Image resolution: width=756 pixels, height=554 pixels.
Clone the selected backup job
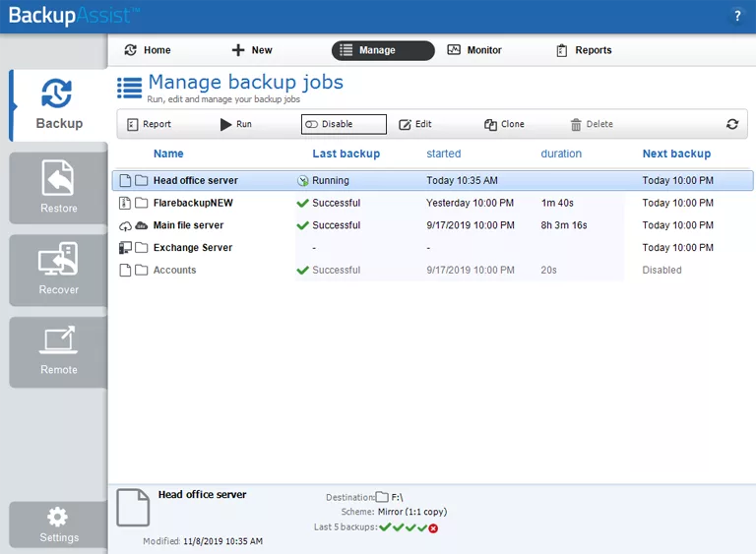504,124
